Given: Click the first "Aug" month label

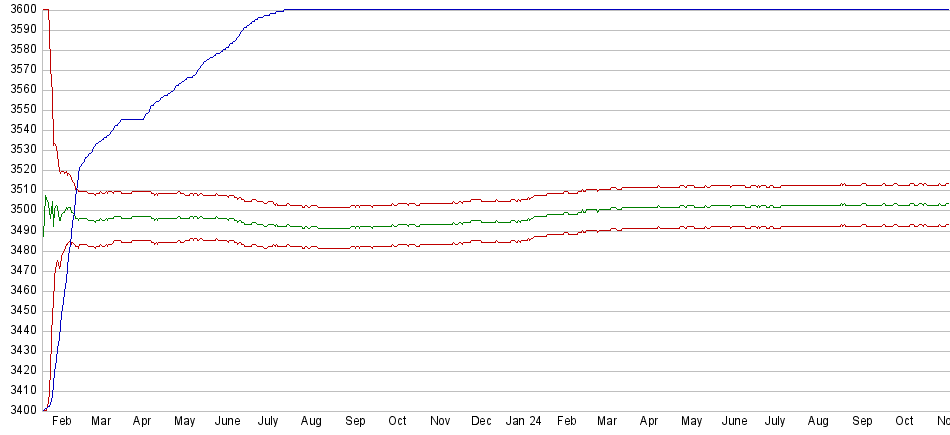Looking at the screenshot, I should 311,422.
